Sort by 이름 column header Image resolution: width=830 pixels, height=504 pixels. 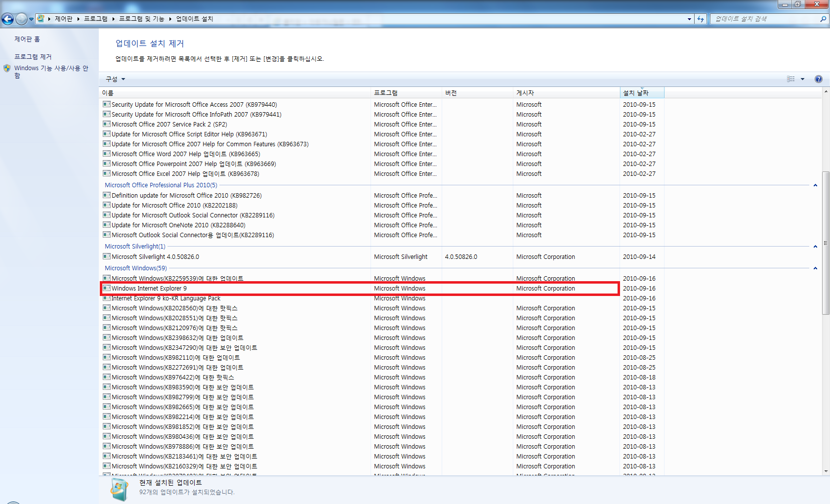[235, 93]
